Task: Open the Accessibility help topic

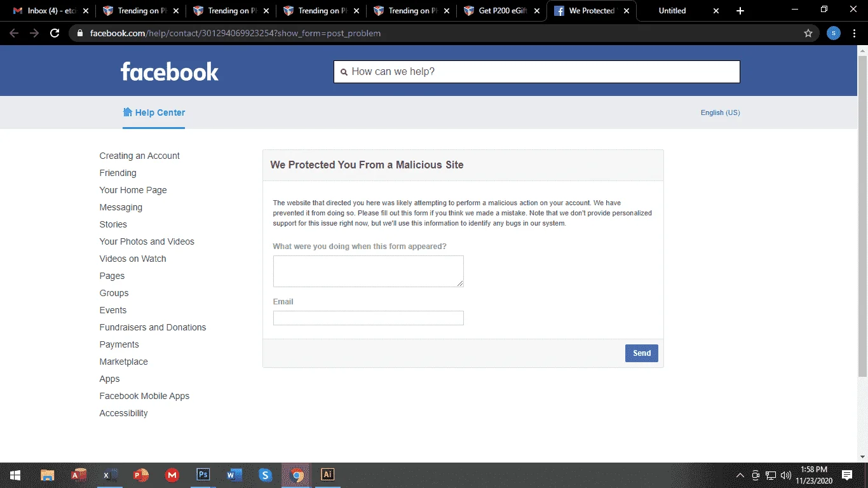Action: [123, 413]
